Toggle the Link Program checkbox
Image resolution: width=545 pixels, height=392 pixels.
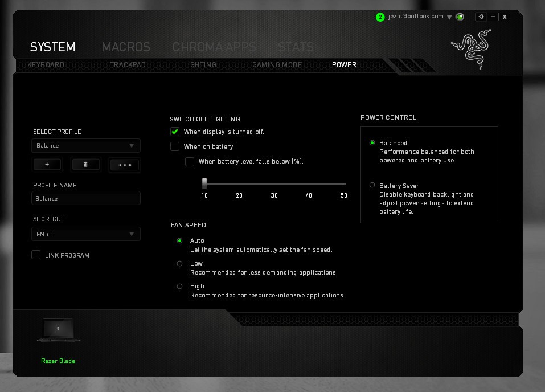pos(36,255)
